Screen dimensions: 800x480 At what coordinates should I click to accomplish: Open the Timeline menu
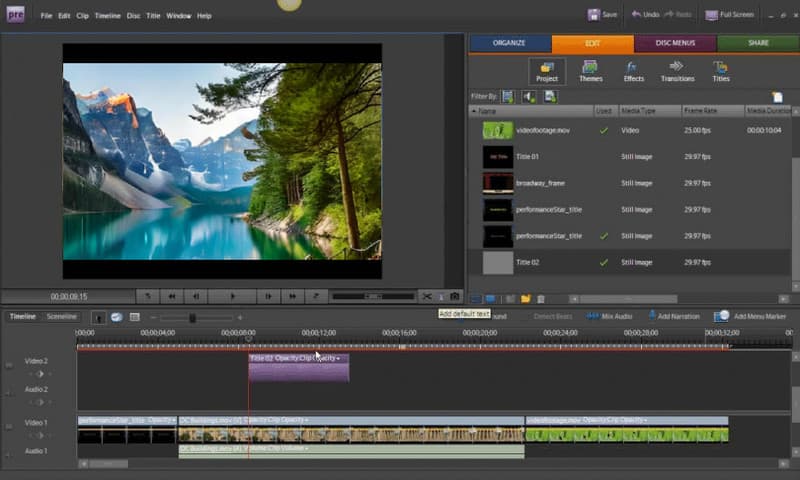(x=107, y=16)
